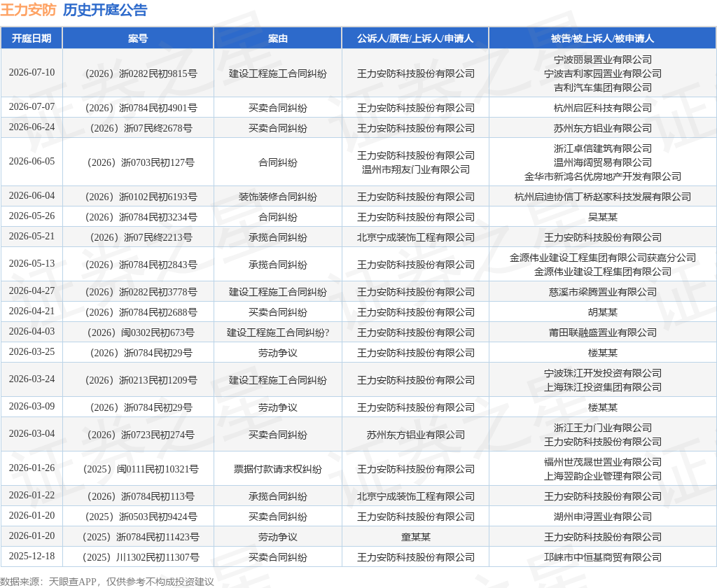Click the 案由 column header
The width and height of the screenshot is (717, 588).
click(277, 38)
